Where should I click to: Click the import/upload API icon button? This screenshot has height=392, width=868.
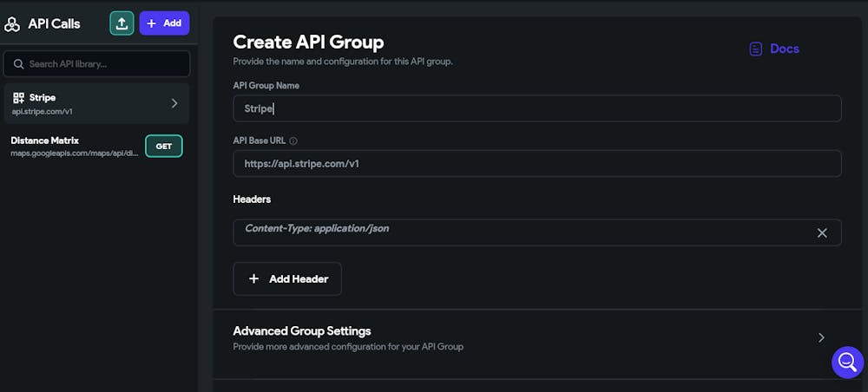tap(122, 23)
